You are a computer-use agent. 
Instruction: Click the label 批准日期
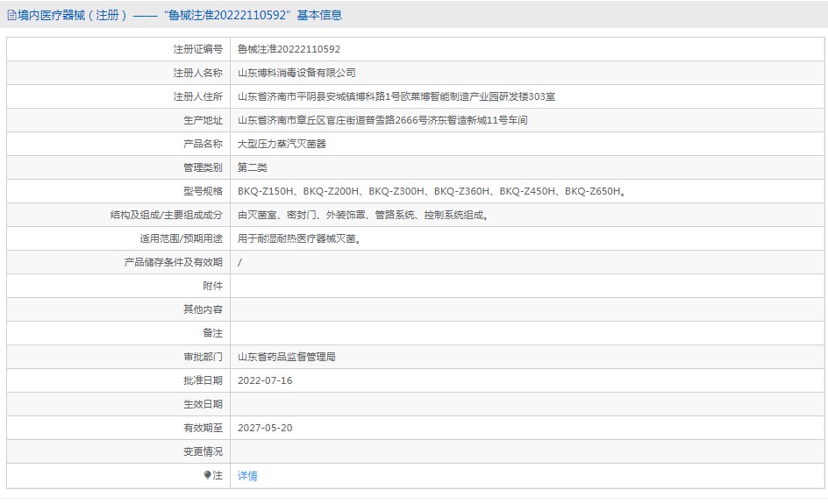(x=203, y=380)
